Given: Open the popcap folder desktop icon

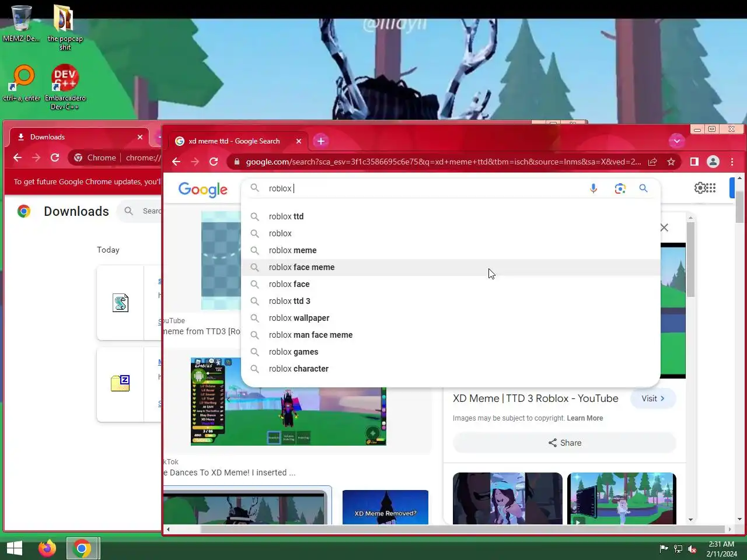Looking at the screenshot, I should [65, 27].
